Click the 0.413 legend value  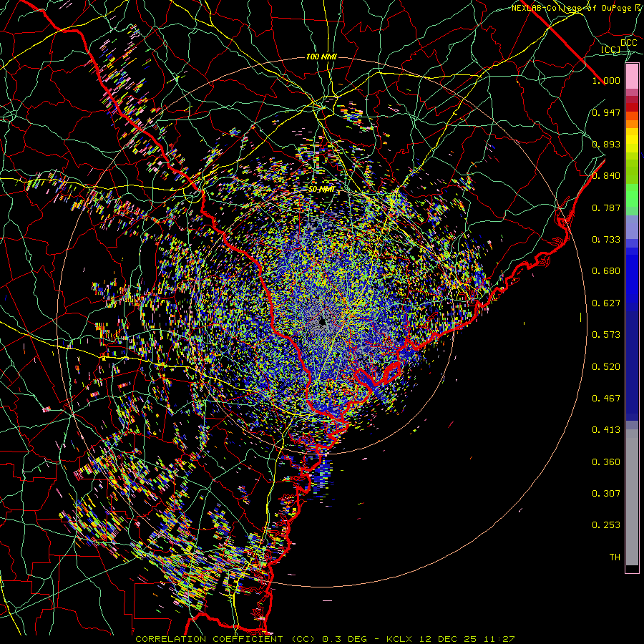[x=606, y=430]
